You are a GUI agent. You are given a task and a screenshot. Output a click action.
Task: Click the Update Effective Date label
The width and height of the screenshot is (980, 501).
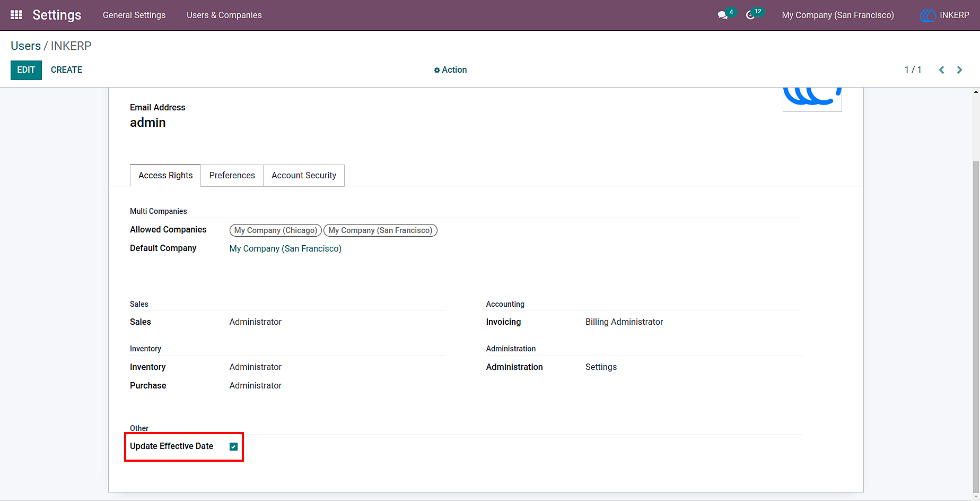(171, 446)
